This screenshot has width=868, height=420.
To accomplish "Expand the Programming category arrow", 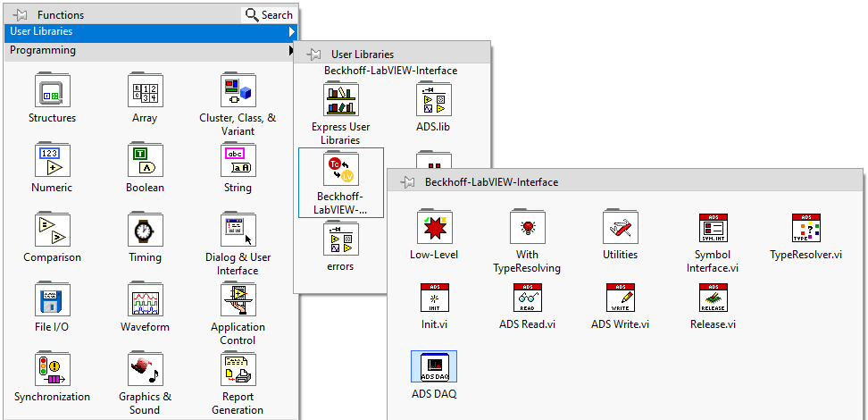I will pos(291,51).
